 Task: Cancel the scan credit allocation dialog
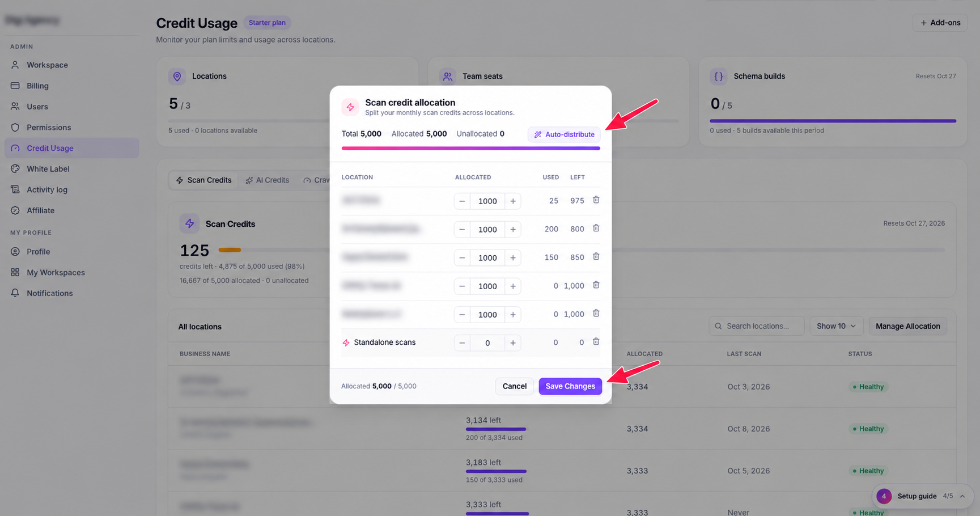coord(514,386)
